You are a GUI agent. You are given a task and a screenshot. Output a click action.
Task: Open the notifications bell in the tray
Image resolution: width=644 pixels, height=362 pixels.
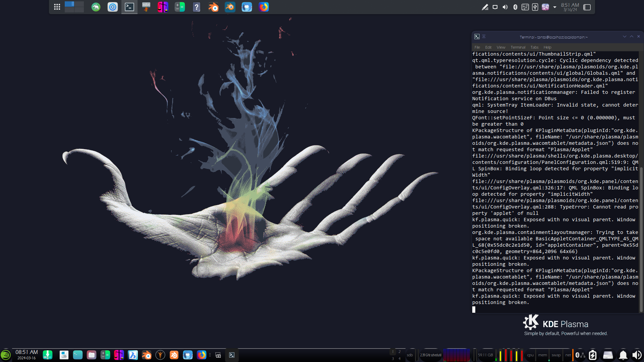[623, 355]
